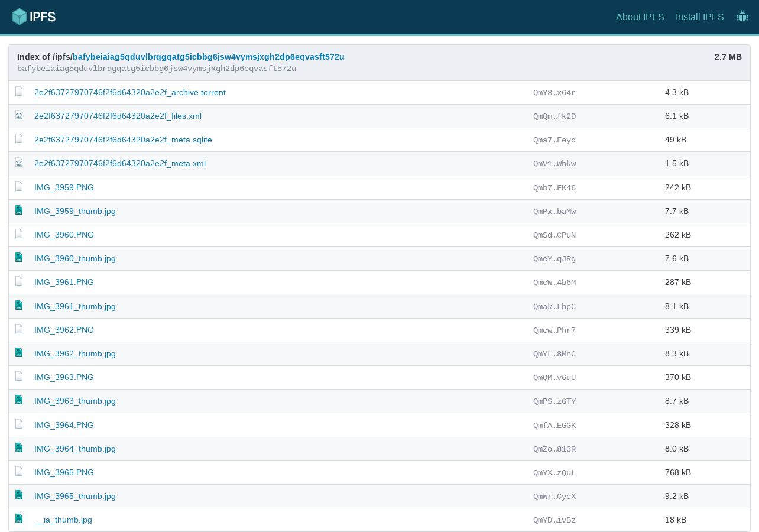This screenshot has height=532, width=759.
Task: Click file icon beside _meta.sqlite
Action: pos(19,139)
